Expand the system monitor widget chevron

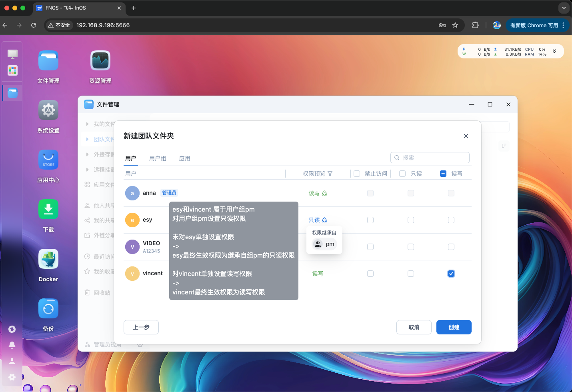click(x=554, y=51)
